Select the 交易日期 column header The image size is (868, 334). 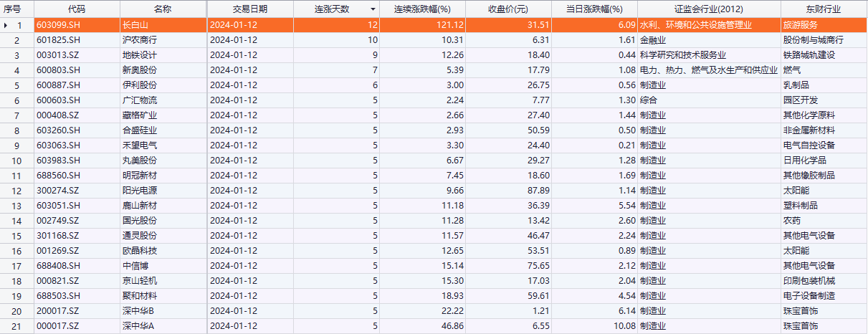click(250, 9)
